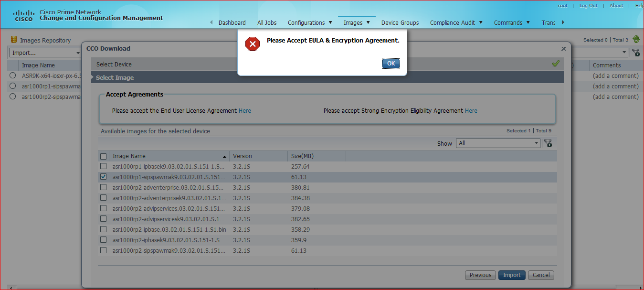Click OK in the error alert
The width and height of the screenshot is (644, 290).
point(391,64)
